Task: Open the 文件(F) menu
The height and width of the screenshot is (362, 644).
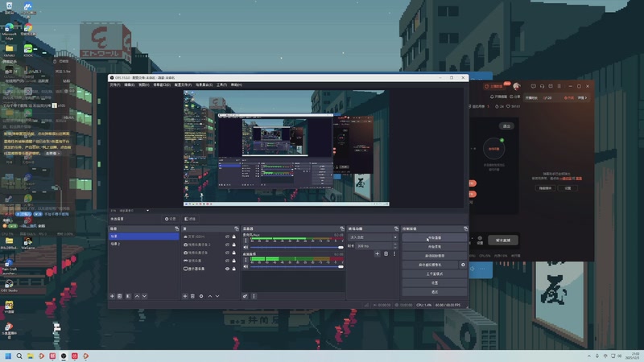Action: point(115,85)
